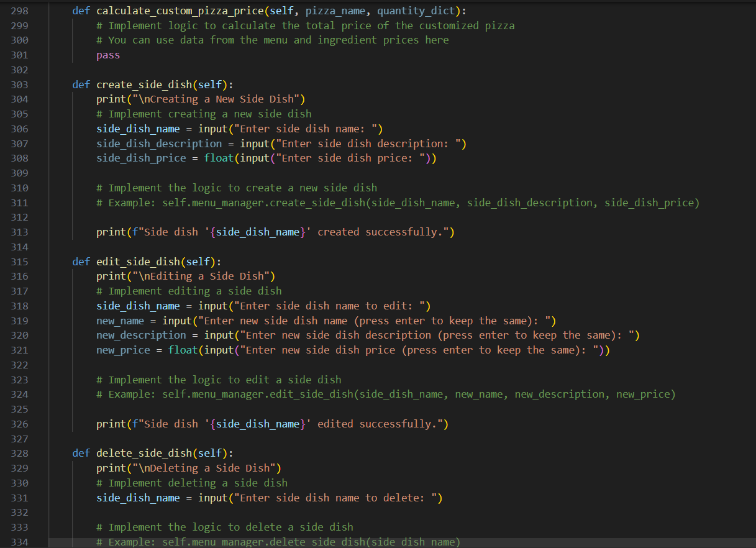
Task: Click line number 309 in the gutter
Action: click(20, 173)
